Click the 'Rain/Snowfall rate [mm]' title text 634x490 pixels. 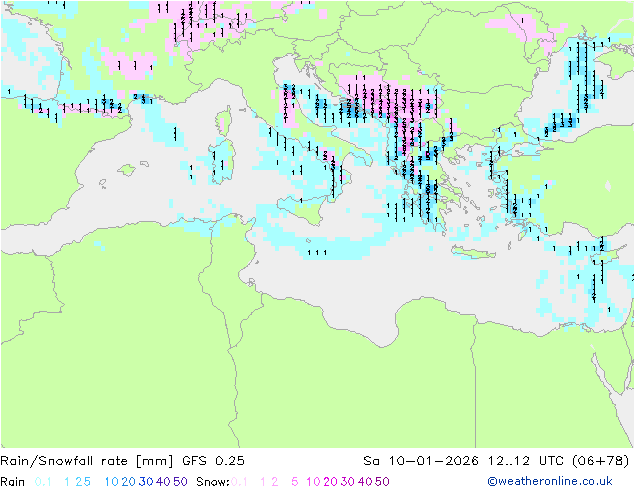[87, 460]
